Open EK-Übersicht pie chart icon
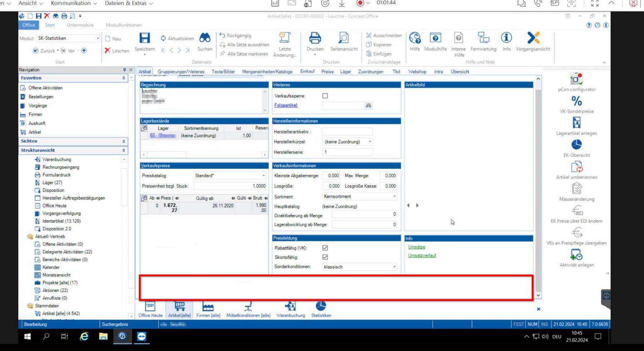Screen dimensions: 644x351 coord(576,144)
